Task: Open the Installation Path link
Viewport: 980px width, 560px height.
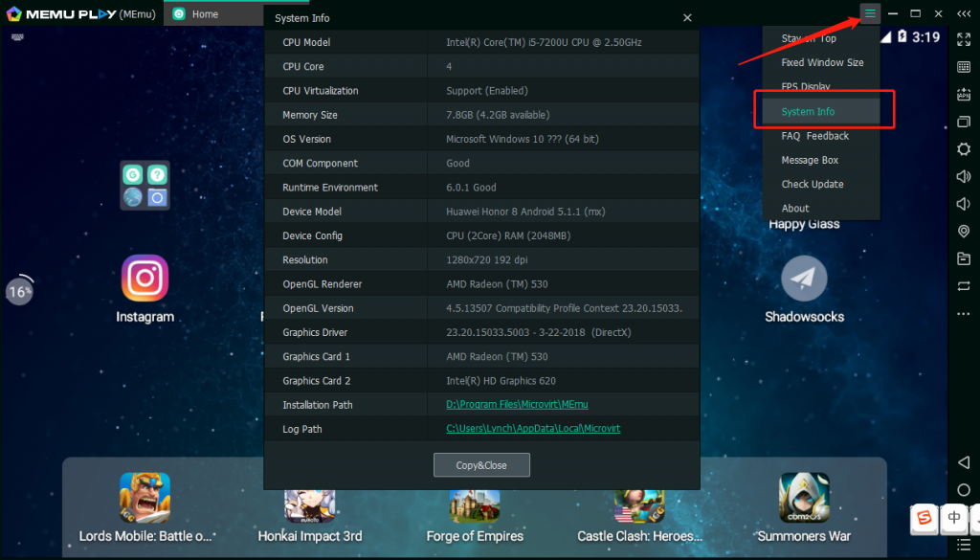Action: tap(517, 404)
